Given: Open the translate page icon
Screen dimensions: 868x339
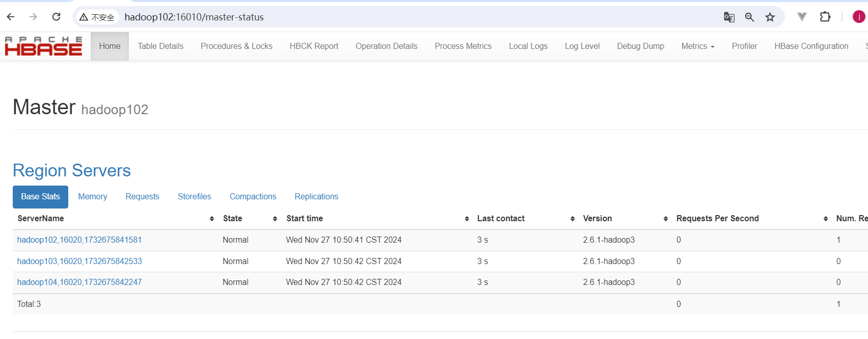Looking at the screenshot, I should [729, 17].
